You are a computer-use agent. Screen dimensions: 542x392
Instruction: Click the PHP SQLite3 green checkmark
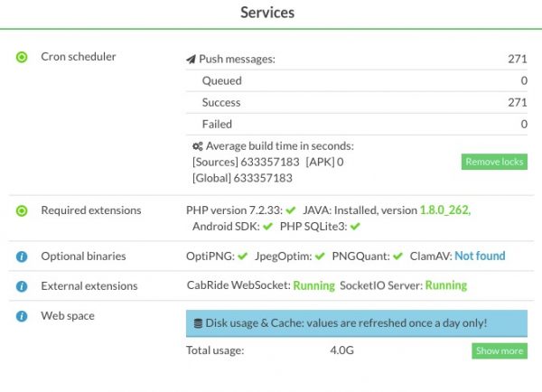pyautogui.click(x=355, y=226)
